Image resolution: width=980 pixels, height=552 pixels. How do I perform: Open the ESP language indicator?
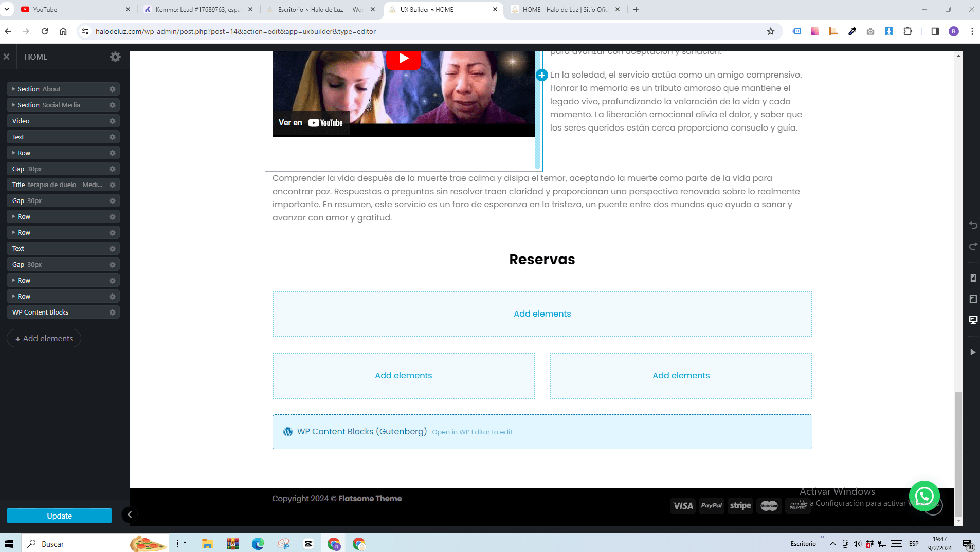914,544
